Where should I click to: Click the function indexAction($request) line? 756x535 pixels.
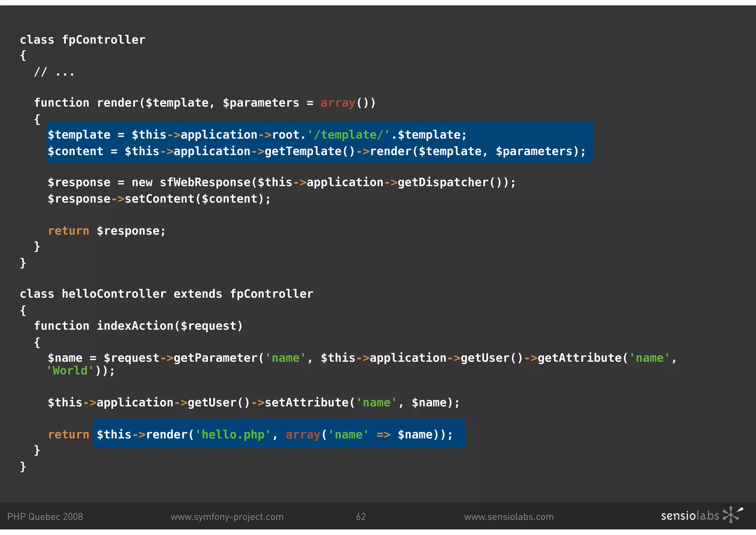pos(138,326)
